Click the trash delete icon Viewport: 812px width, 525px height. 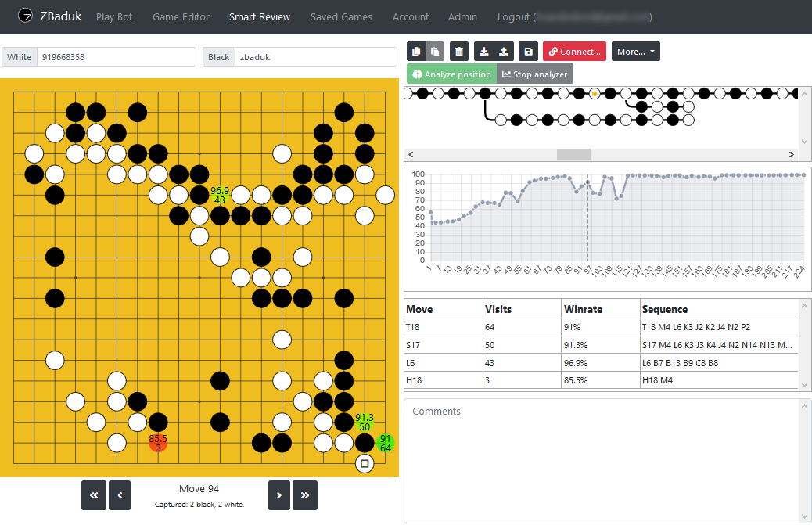tap(459, 52)
